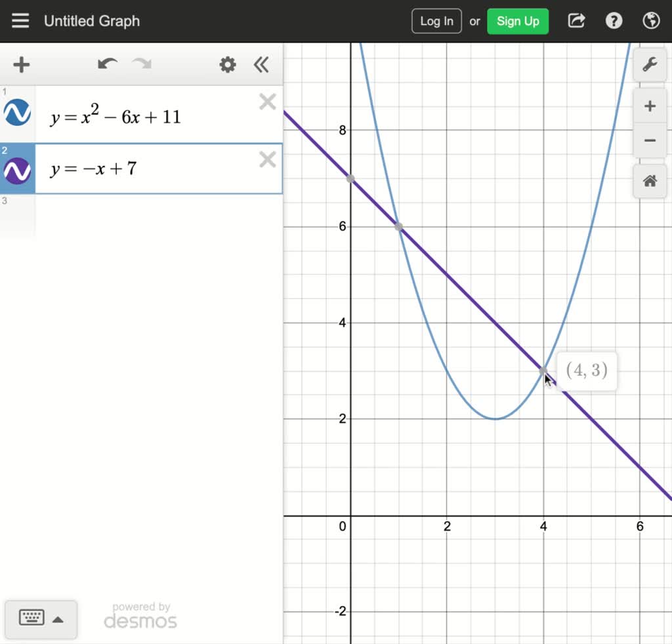The height and width of the screenshot is (644, 672).
Task: Toggle visibility of the parabola equation
Action: pyautogui.click(x=18, y=111)
